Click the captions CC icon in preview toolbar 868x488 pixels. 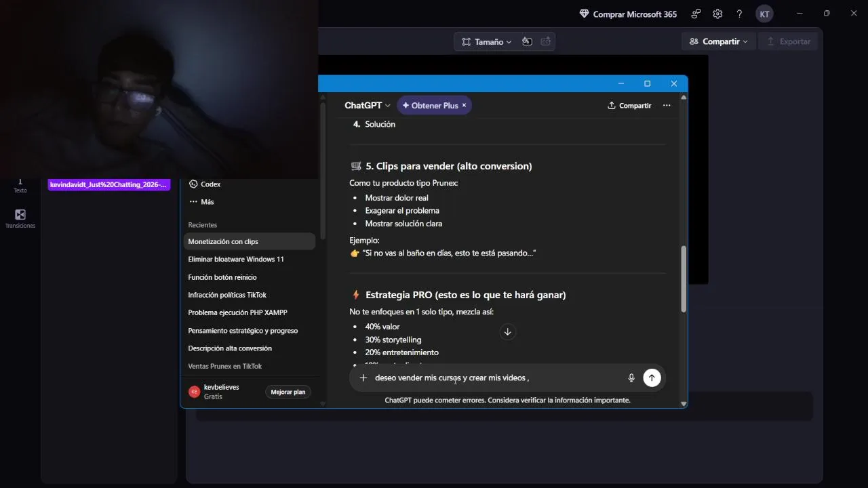[x=546, y=41]
